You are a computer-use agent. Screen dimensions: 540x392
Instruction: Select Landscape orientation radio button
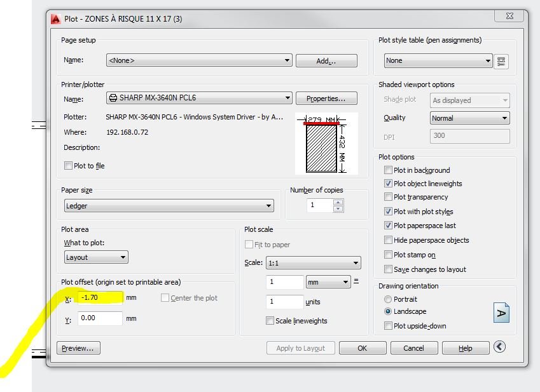pos(388,311)
